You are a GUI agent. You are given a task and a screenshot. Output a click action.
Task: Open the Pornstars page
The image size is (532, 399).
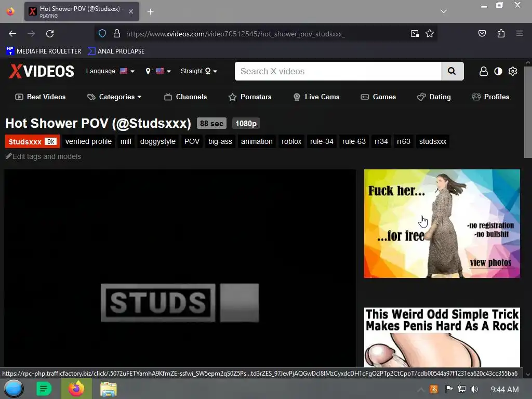[250, 97]
